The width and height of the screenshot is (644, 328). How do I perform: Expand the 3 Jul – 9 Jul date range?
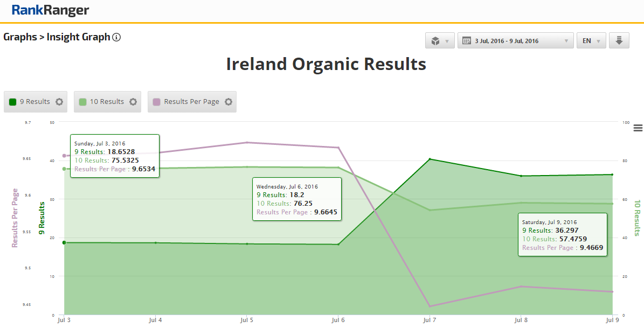coord(515,41)
